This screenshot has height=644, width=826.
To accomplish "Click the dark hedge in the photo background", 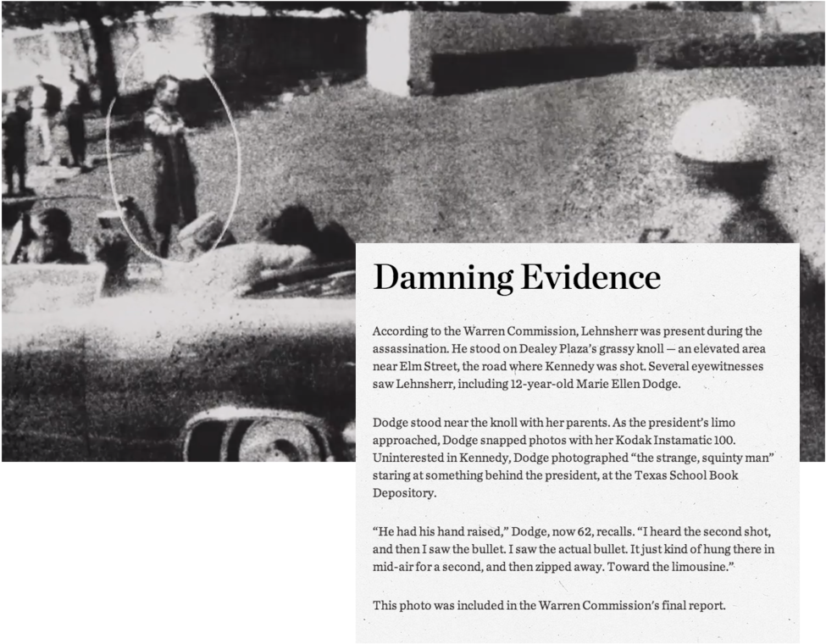I will (534, 68).
